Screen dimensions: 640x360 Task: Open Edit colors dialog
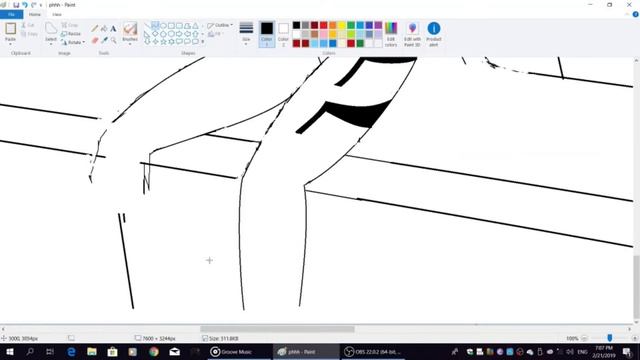click(391, 34)
